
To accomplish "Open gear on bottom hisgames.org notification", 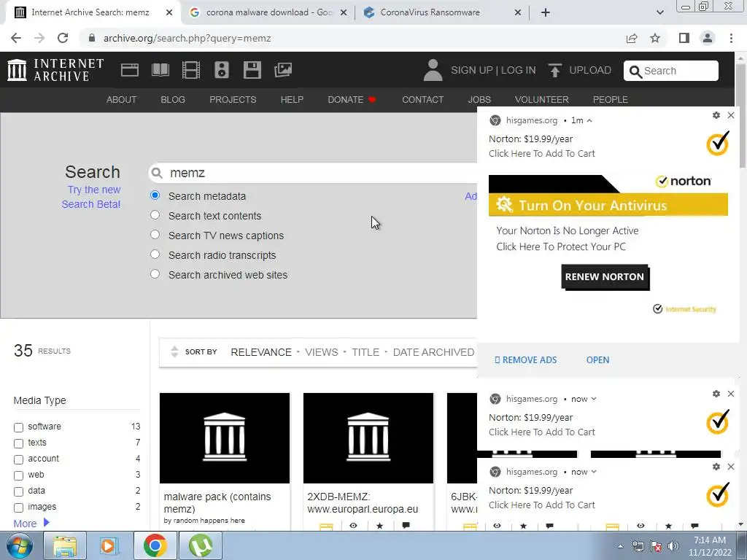I will pyautogui.click(x=716, y=467).
